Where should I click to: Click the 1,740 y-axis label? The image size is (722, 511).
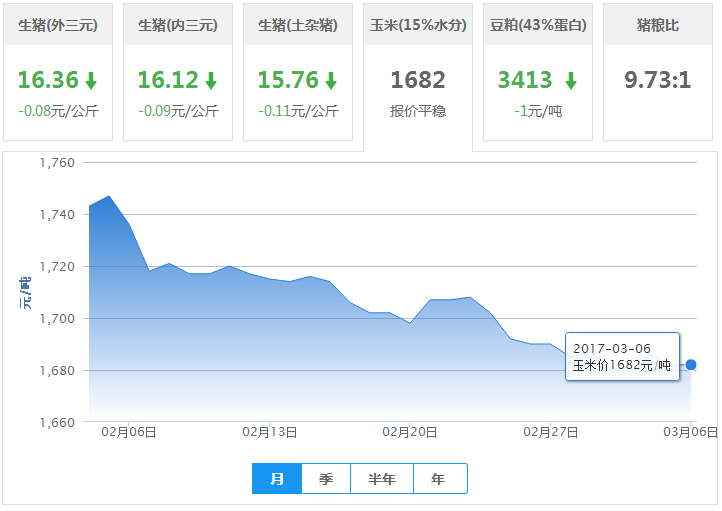tap(57, 215)
